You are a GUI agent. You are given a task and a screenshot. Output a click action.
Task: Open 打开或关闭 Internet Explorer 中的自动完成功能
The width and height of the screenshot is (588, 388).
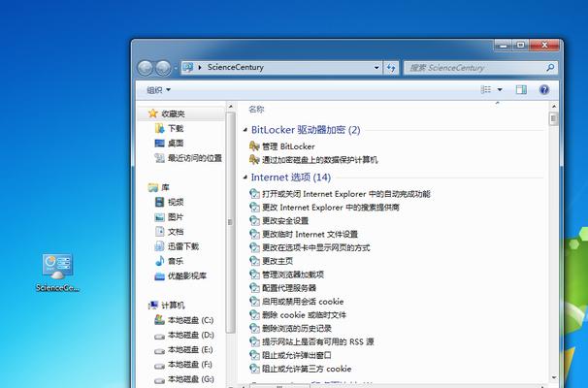click(x=340, y=194)
